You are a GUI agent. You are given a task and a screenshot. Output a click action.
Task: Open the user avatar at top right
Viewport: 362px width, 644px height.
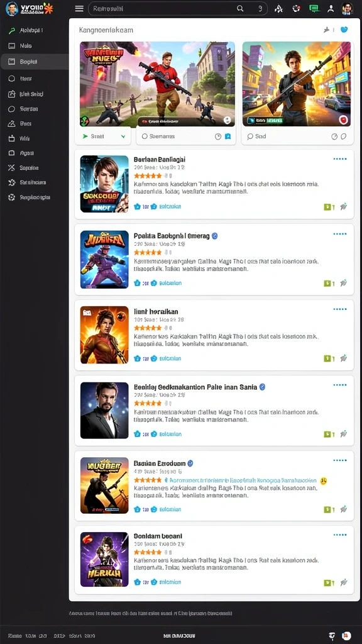click(x=347, y=9)
